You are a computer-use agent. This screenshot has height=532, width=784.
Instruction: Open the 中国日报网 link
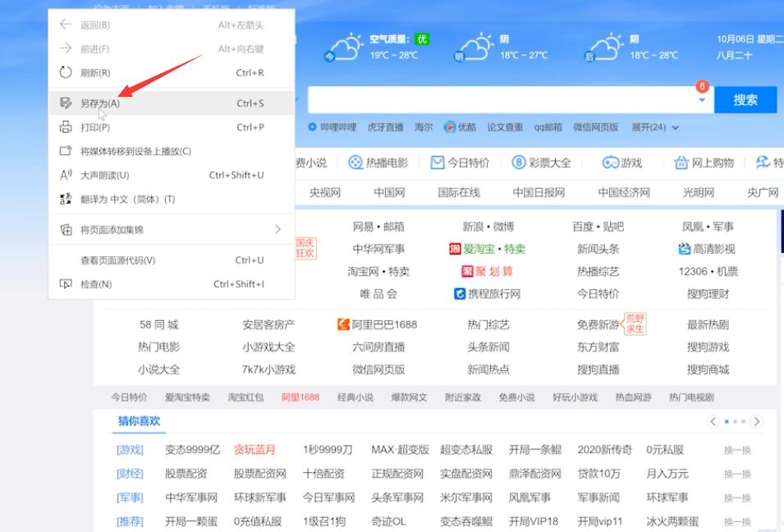[x=539, y=192]
